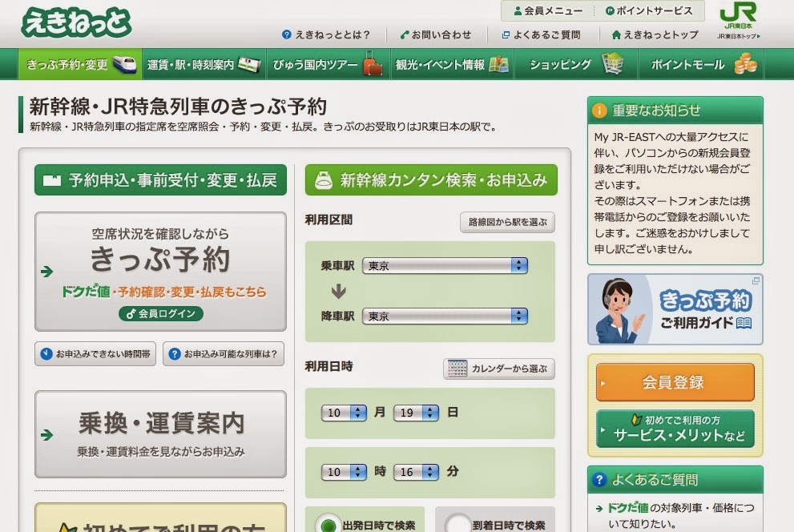Click the question mark icon by えきねっととは？
The height and width of the screenshot is (532, 794).
point(287,34)
